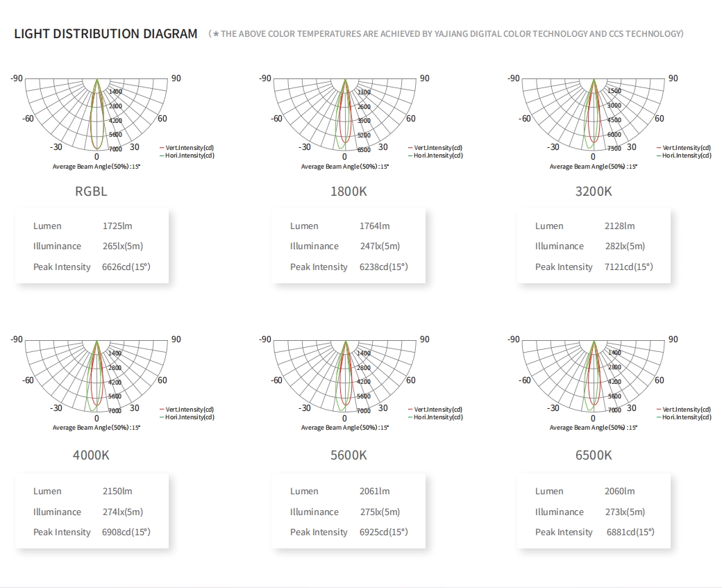722x588 pixels.
Task: Select the 7121cd peak intensity value
Action: [x=628, y=267]
